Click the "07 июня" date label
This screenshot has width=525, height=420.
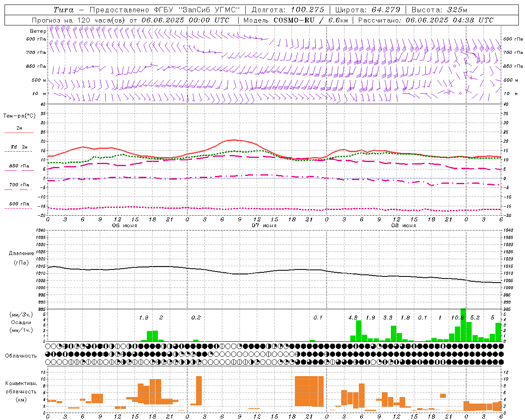(x=264, y=226)
